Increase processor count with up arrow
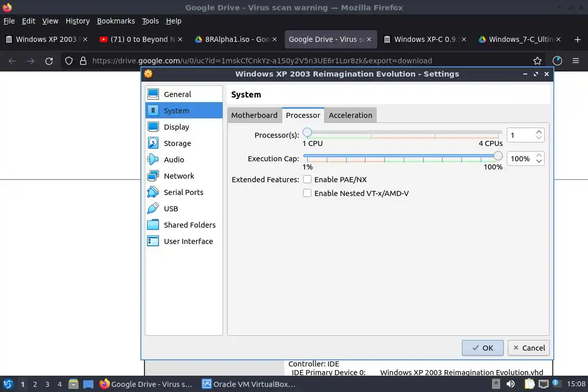Screen dimensions: 588x392 pyautogui.click(x=539, y=132)
